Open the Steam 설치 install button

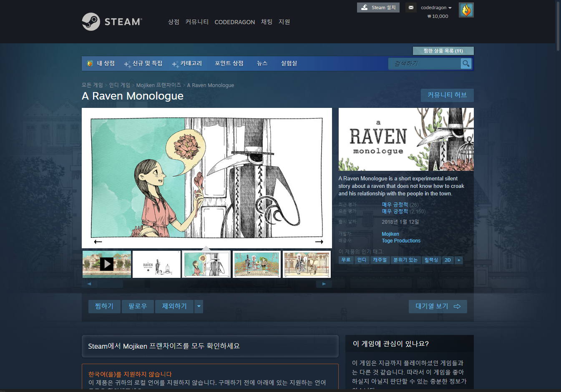click(378, 7)
